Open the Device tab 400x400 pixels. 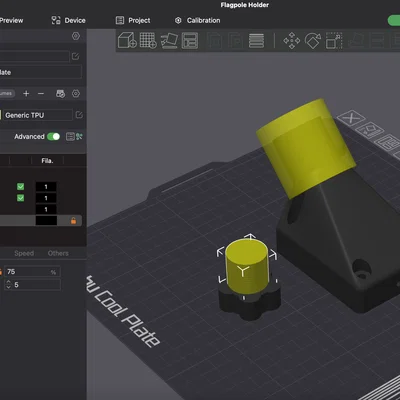[x=68, y=20]
